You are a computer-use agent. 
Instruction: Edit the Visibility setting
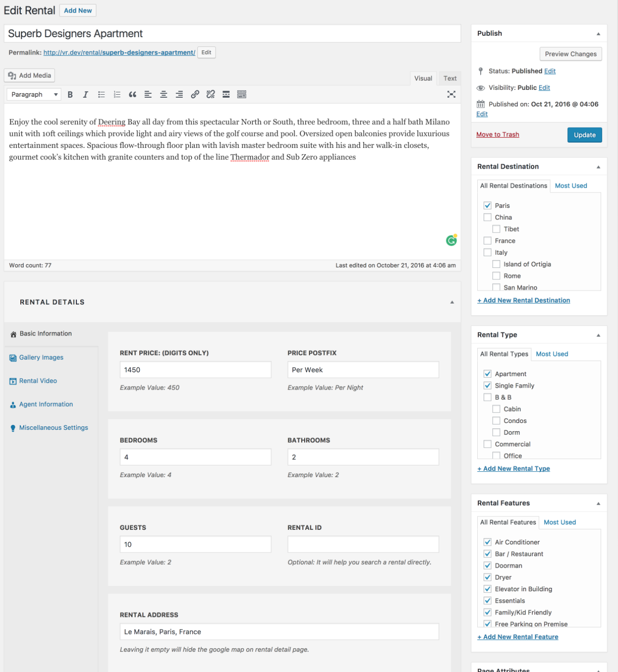tap(544, 88)
